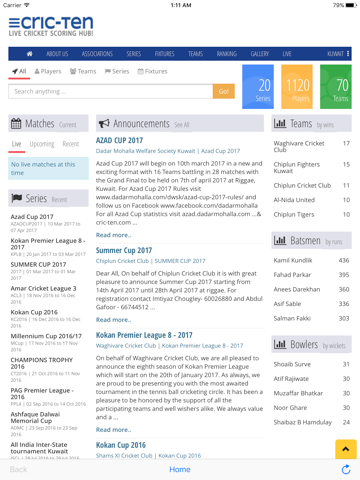360x480 pixels.
Task: Open the blue 20 Series tile
Action: (258, 87)
